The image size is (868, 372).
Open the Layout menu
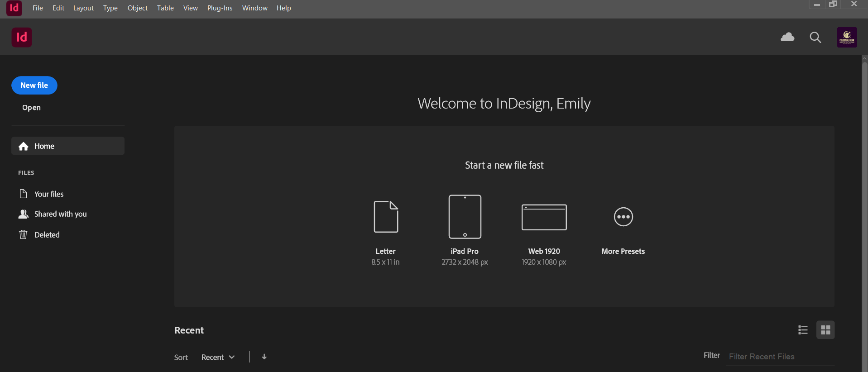[x=83, y=8]
